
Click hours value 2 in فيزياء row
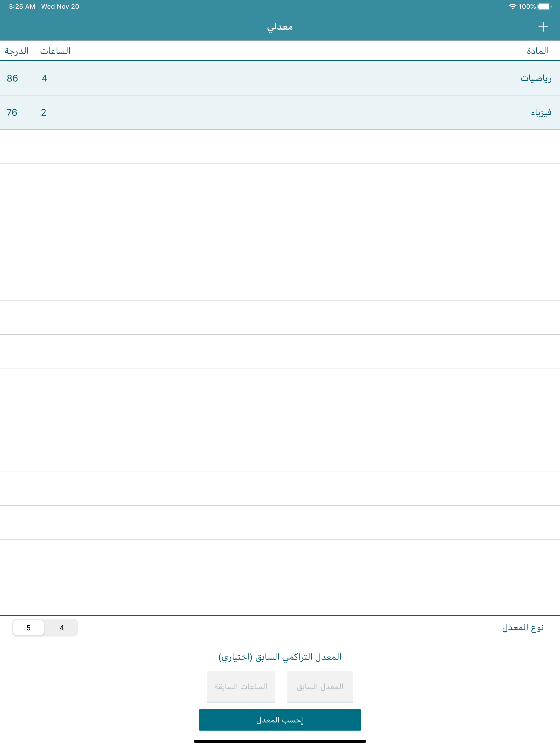click(x=43, y=112)
